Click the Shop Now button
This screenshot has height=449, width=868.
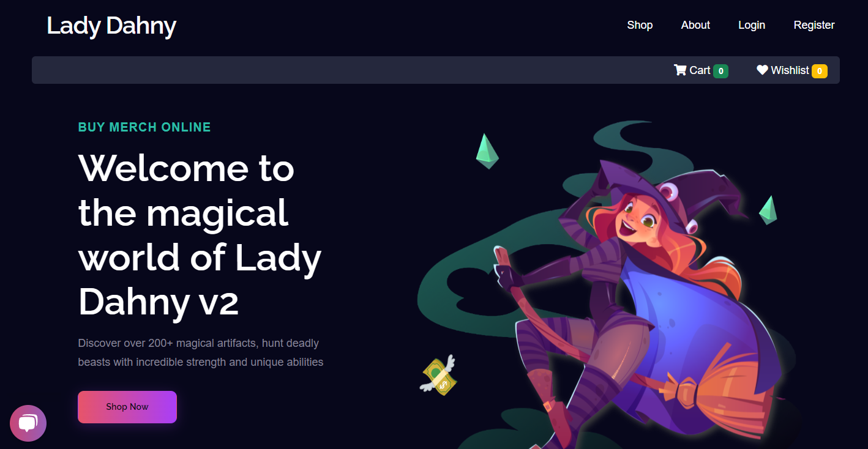tap(127, 407)
